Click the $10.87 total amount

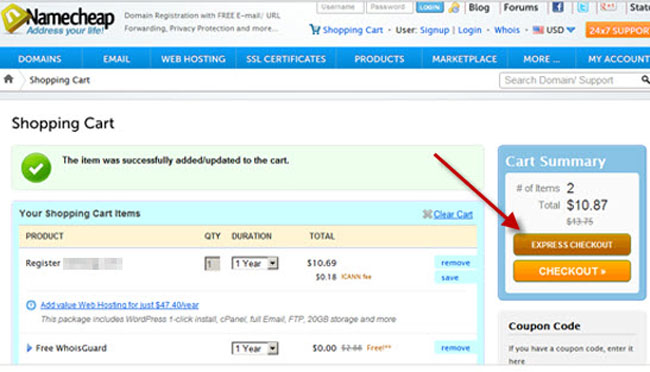tap(587, 205)
